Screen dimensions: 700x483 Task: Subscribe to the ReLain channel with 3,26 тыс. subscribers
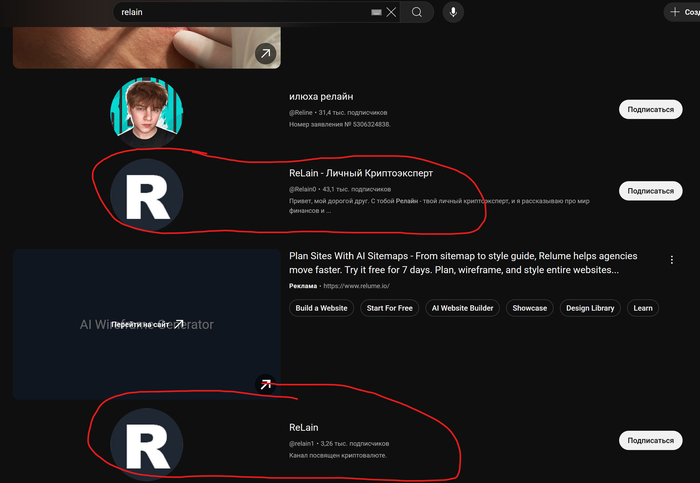[650, 440]
